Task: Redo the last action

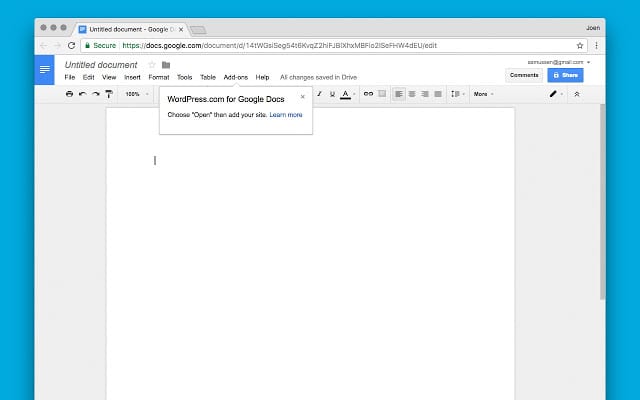Action: (96, 94)
